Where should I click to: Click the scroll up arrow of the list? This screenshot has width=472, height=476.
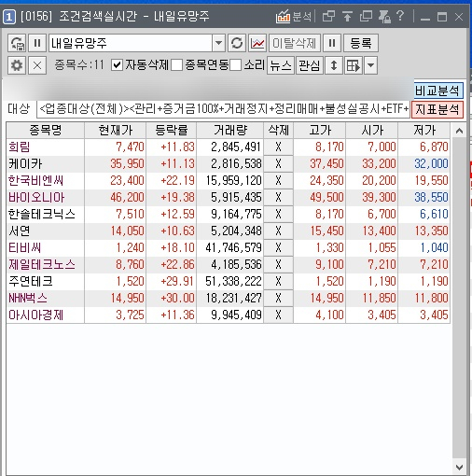(459, 131)
